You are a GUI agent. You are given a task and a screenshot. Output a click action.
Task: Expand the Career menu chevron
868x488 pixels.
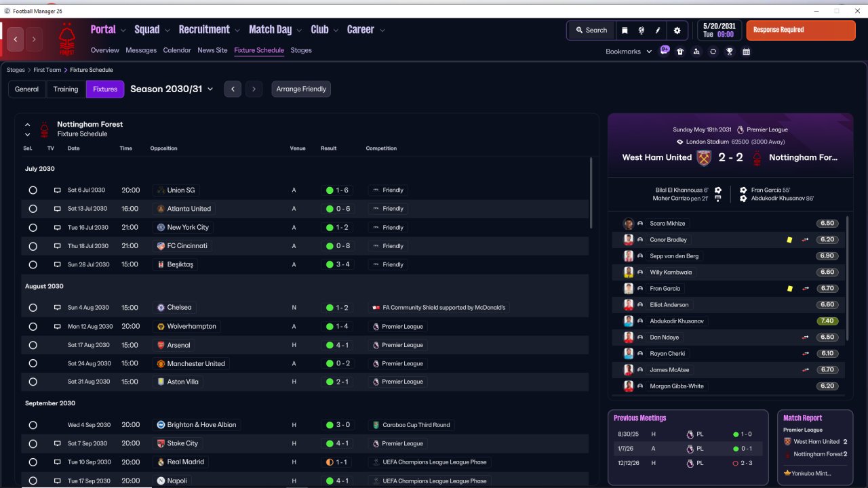coord(382,30)
